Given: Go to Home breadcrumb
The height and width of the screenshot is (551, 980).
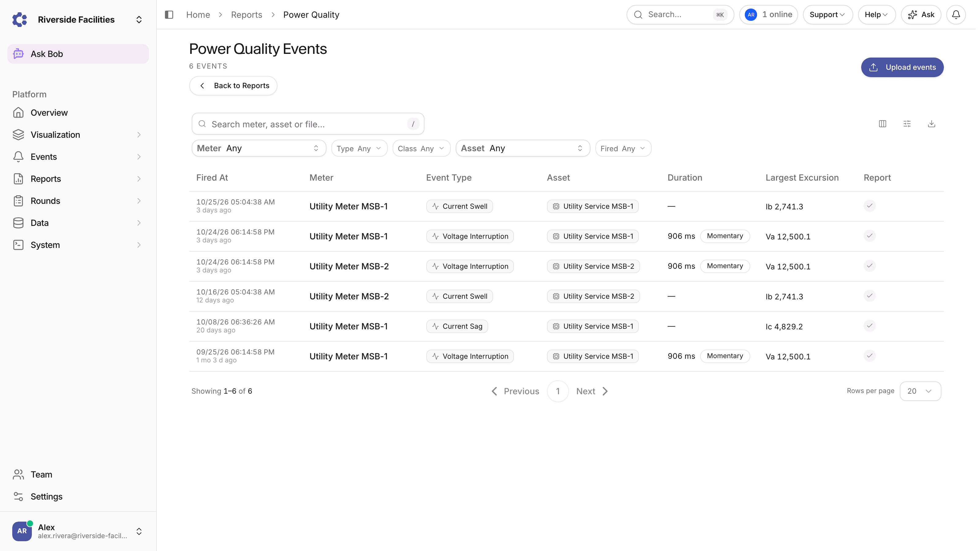Looking at the screenshot, I should 198,14.
